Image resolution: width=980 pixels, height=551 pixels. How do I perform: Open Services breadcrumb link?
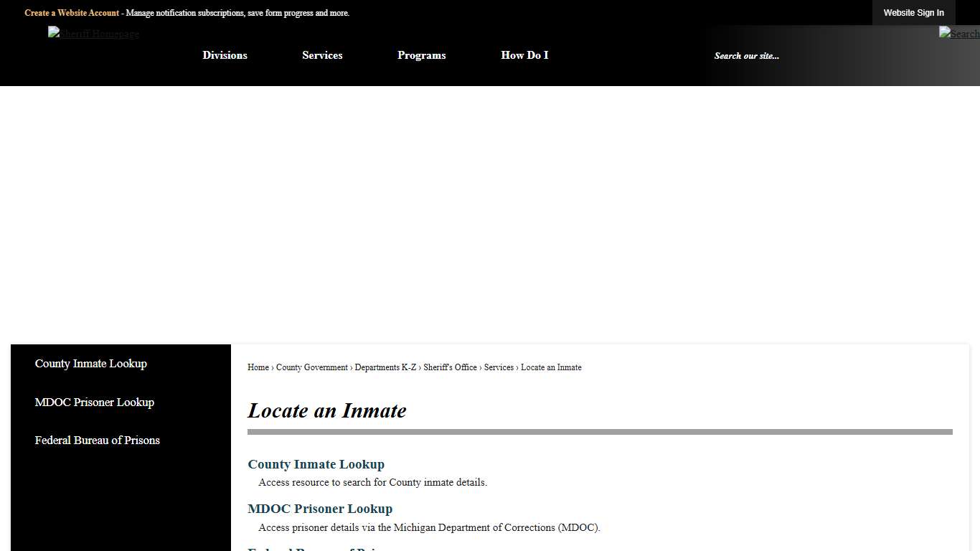(499, 367)
